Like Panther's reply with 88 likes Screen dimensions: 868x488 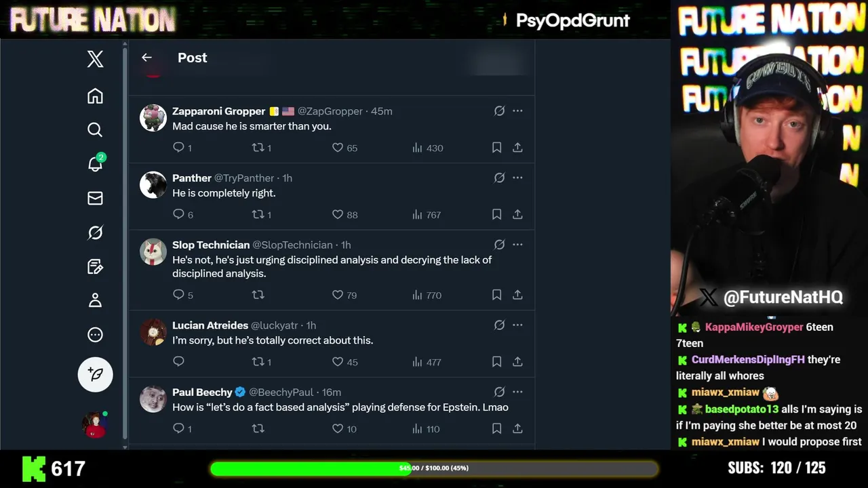(338, 214)
